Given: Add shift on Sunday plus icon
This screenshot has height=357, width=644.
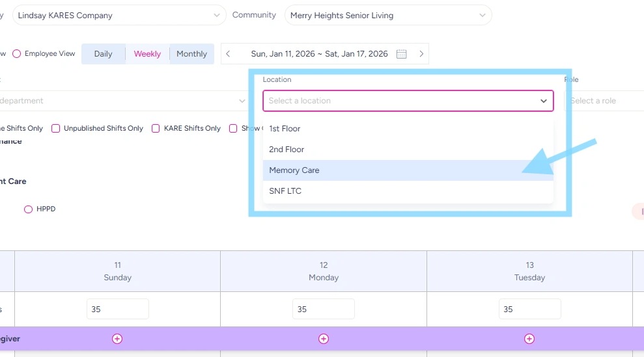Looking at the screenshot, I should (117, 339).
